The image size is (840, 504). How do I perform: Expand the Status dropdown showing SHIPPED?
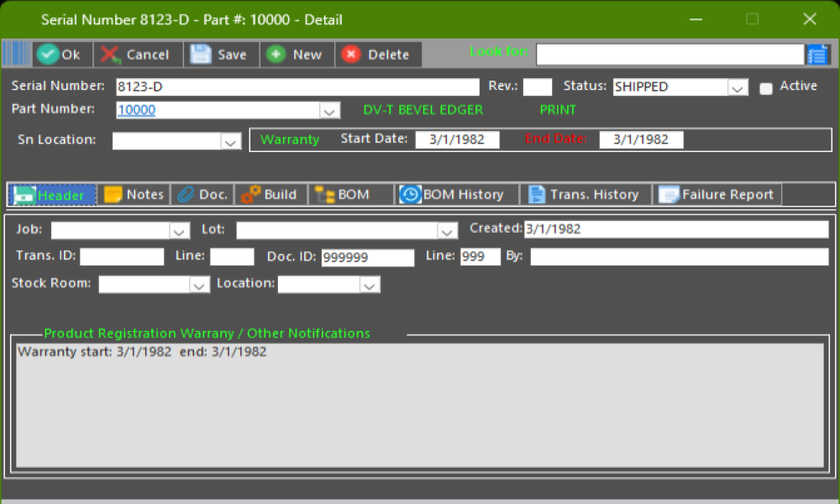click(x=737, y=87)
